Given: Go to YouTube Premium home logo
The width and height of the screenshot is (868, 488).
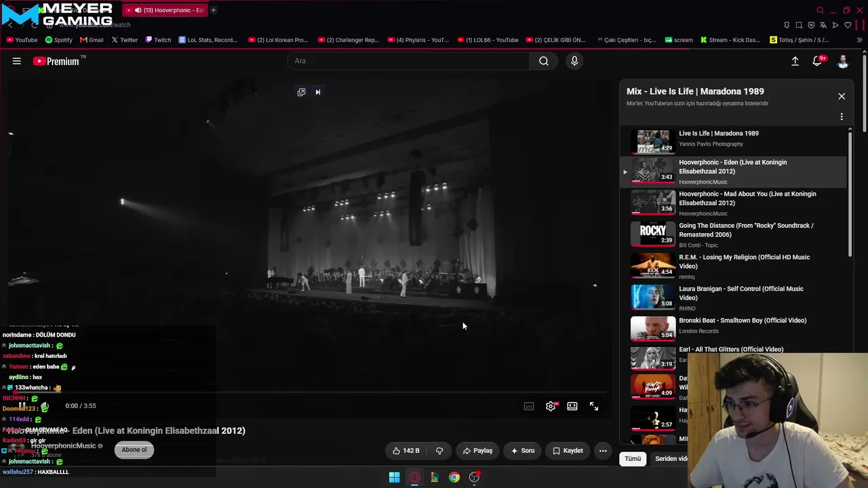Looking at the screenshot, I should coord(56,61).
